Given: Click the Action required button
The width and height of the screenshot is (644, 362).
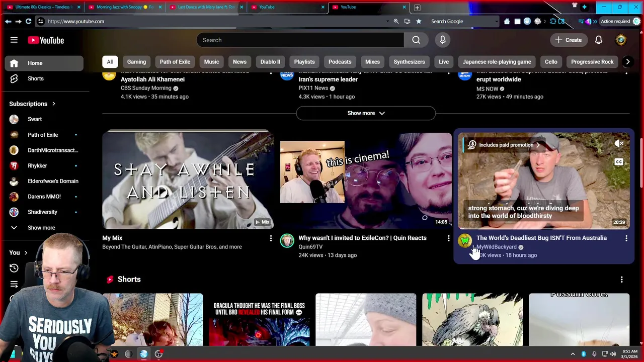Looking at the screenshot, I should 615,21.
